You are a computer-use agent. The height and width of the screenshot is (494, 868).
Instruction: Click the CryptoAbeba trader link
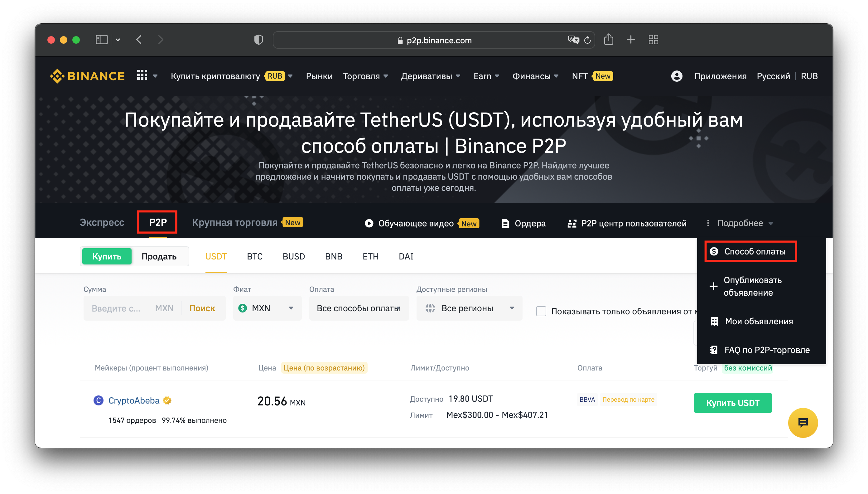pyautogui.click(x=134, y=400)
